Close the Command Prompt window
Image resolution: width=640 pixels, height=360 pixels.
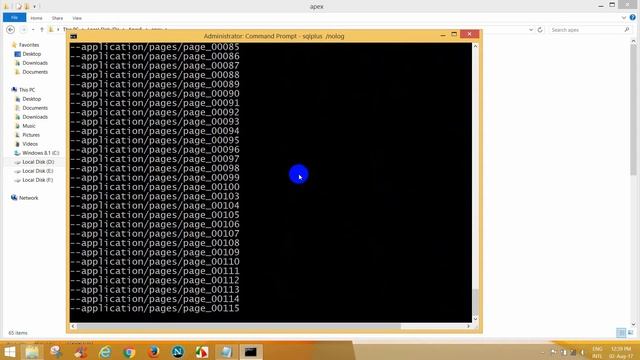[x=469, y=34]
